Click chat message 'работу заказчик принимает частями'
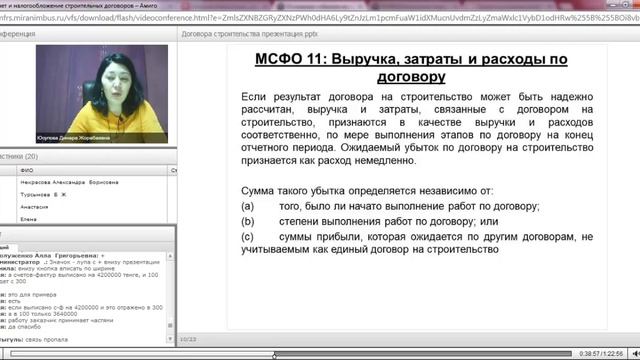This screenshot has height=360, width=640. [x=60, y=320]
